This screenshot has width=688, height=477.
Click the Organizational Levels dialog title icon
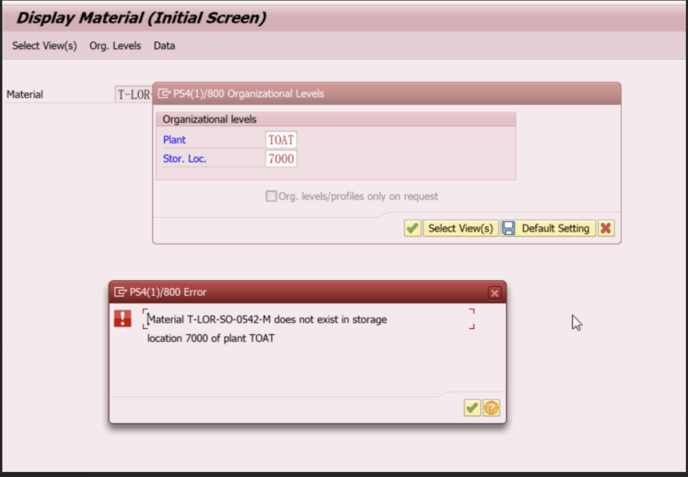point(164,94)
